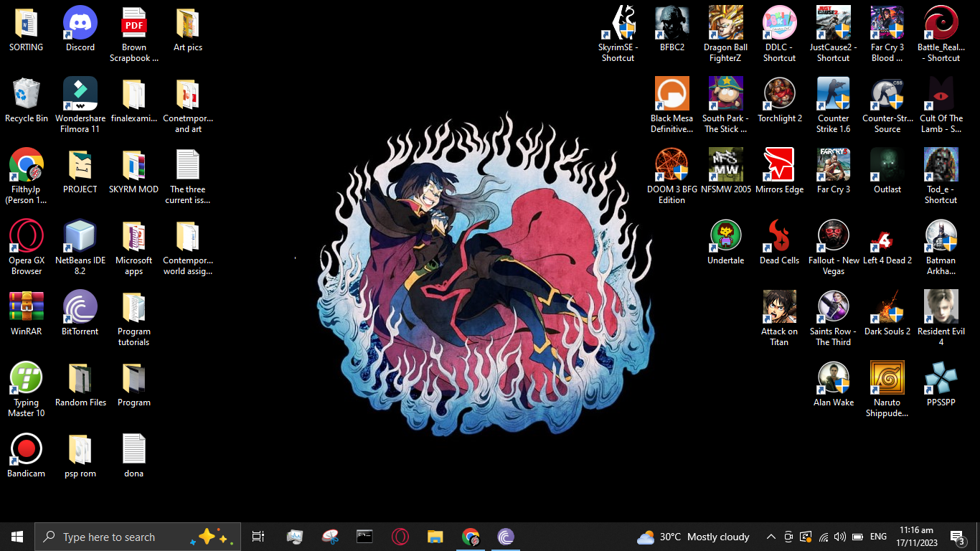Viewport: 980px width, 551px height.
Task: Open the SKYRM MOD folder
Action: tap(134, 171)
